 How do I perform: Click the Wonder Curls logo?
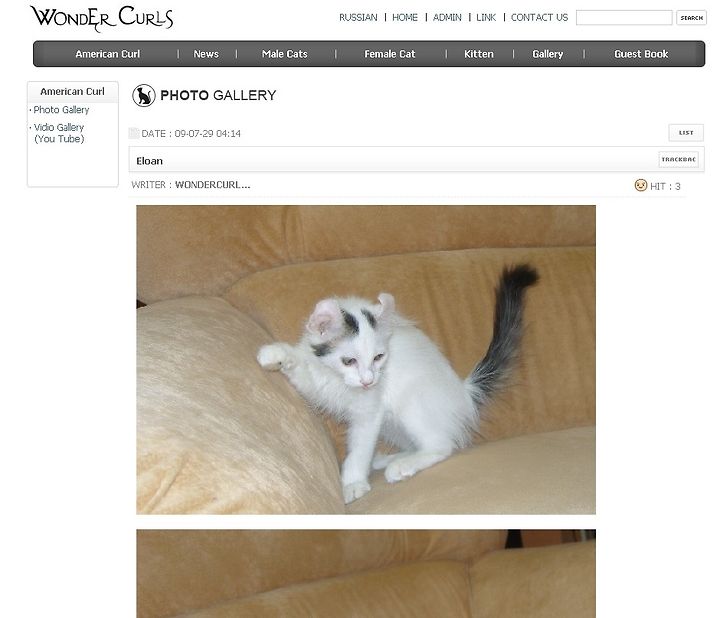click(102, 18)
